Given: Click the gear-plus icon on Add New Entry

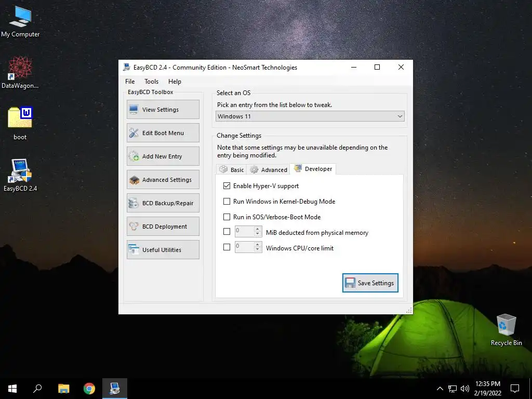Looking at the screenshot, I should [x=134, y=156].
